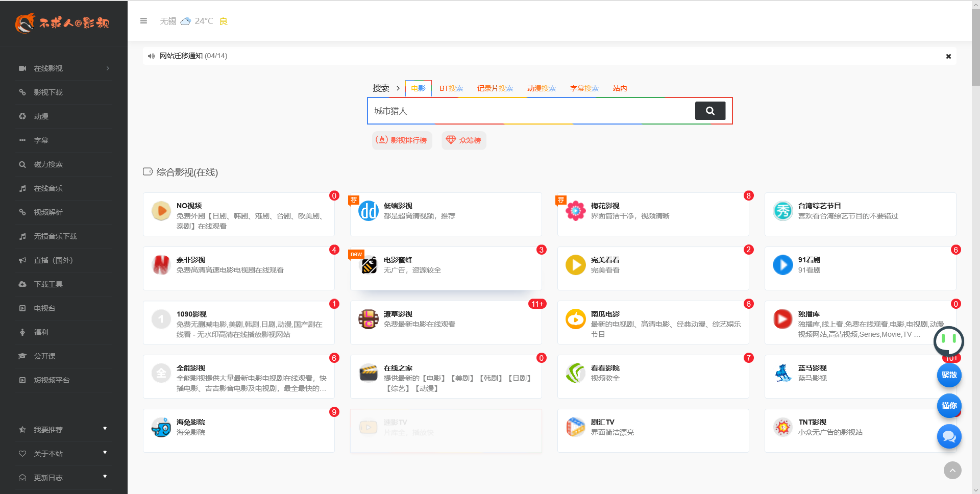The height and width of the screenshot is (494, 980).
Task: Click the weather widget showing 24°C
Action: tap(193, 21)
